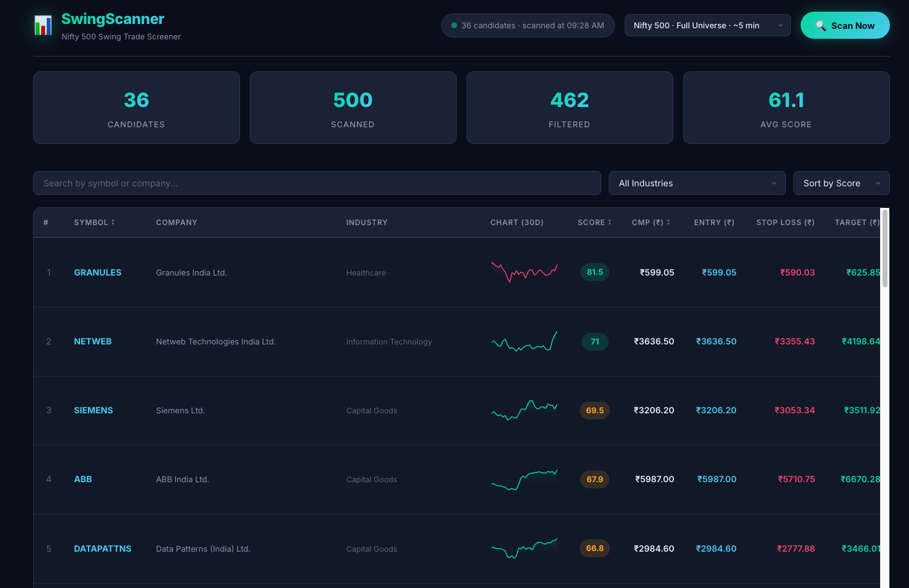This screenshot has height=588, width=909.
Task: Open the Nifty 500 Full Universe dropdown
Action: pyautogui.click(x=707, y=25)
